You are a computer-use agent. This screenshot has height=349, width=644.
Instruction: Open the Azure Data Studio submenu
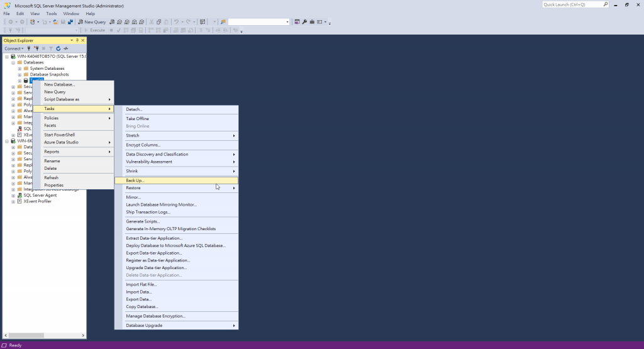pyautogui.click(x=73, y=143)
